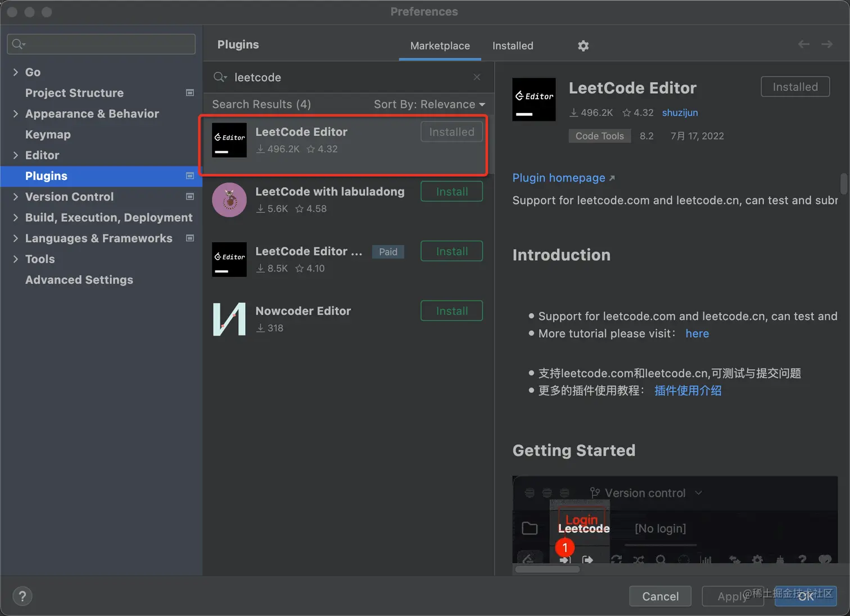Select LeetCode with labuladong result title
The width and height of the screenshot is (850, 616).
click(x=330, y=192)
